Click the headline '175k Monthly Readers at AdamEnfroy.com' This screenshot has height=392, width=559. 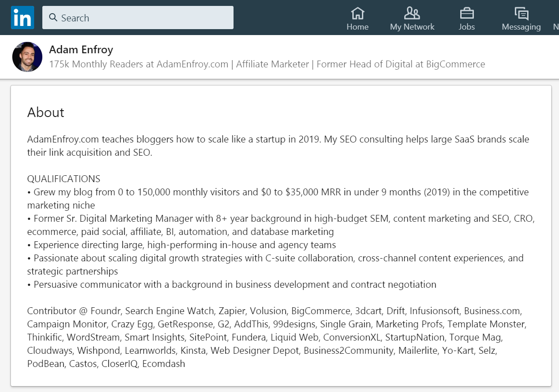(139, 64)
